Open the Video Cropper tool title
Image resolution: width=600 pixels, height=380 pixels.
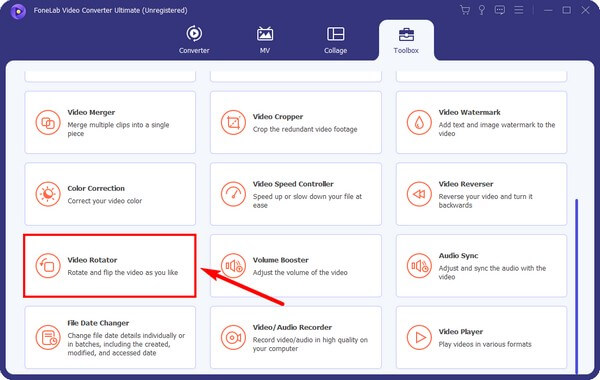(278, 117)
